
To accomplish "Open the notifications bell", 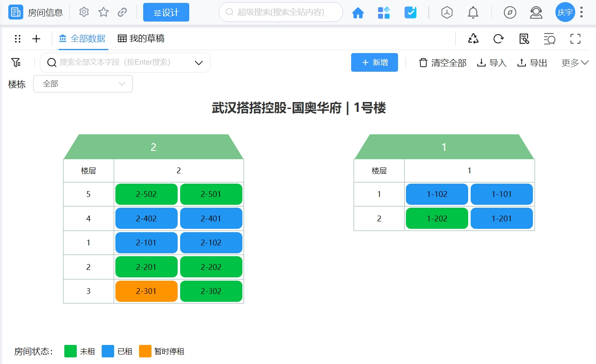I will tap(473, 13).
